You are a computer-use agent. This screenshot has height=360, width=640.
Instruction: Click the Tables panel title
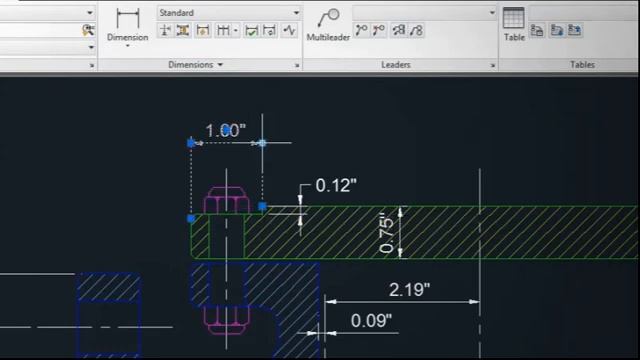pyautogui.click(x=582, y=64)
